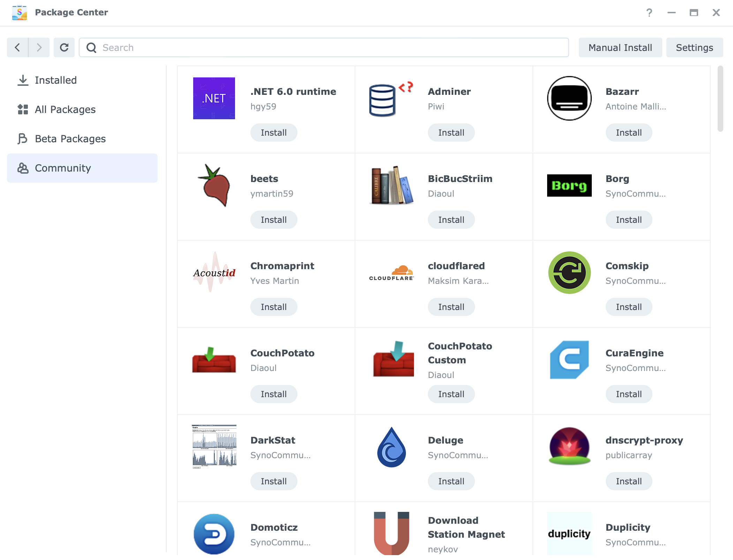Screen dimensions: 733x560
Task: Install CouchPotato Custom
Action: tap(451, 394)
